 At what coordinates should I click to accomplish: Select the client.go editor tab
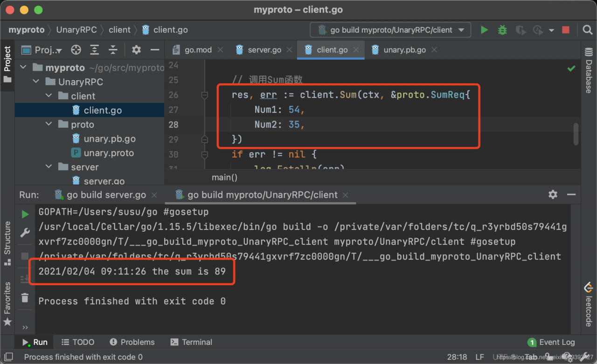tap(332, 50)
